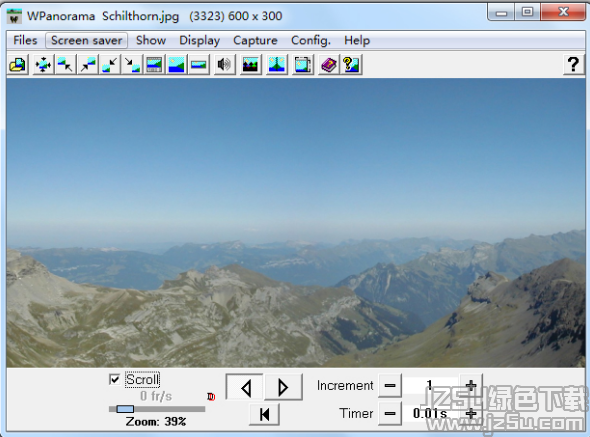This screenshot has width=590, height=437.
Task: Click the rewind to start button
Action: pos(265,414)
